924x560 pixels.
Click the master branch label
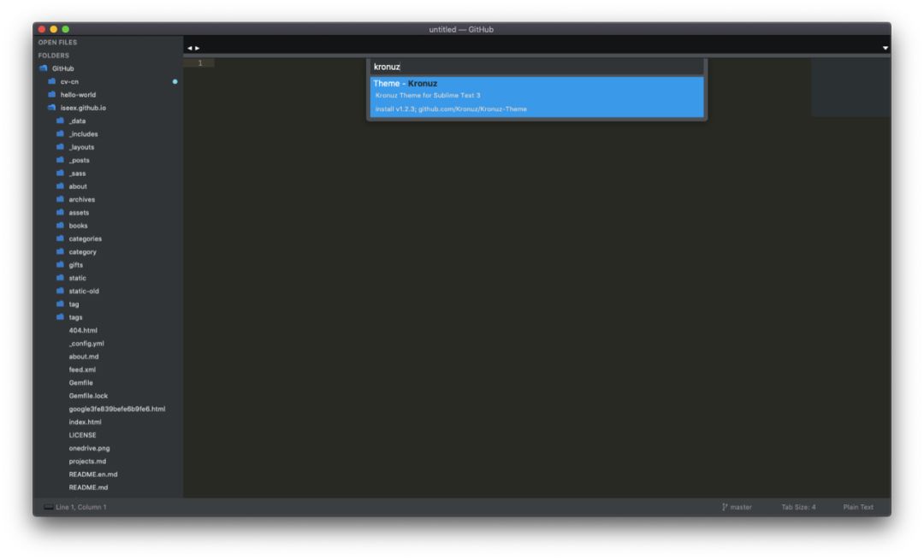point(741,507)
